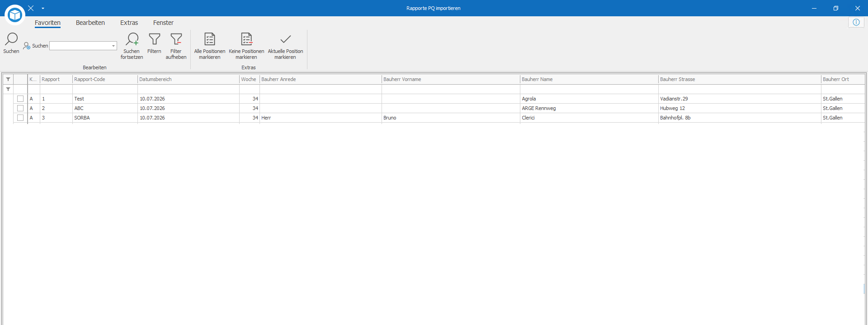Click the Bahnhofpl. 8b street cell
This screenshot has height=325, width=868.
point(740,118)
